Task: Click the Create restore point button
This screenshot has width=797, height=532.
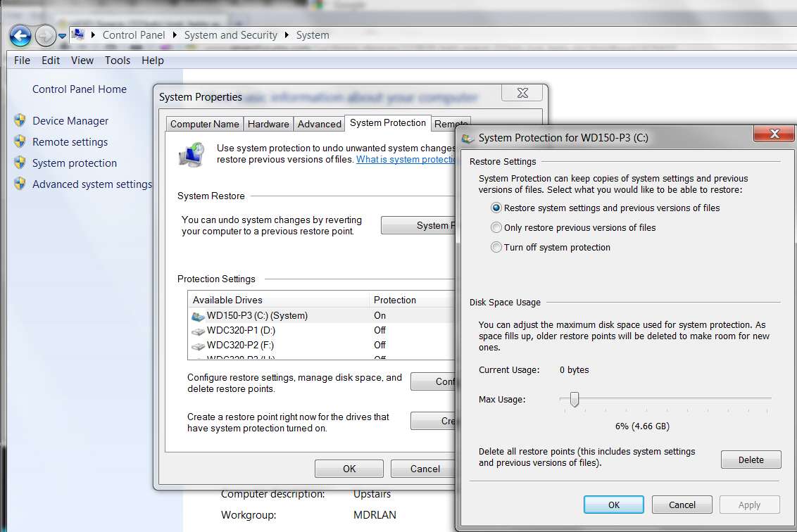Action: (433, 422)
